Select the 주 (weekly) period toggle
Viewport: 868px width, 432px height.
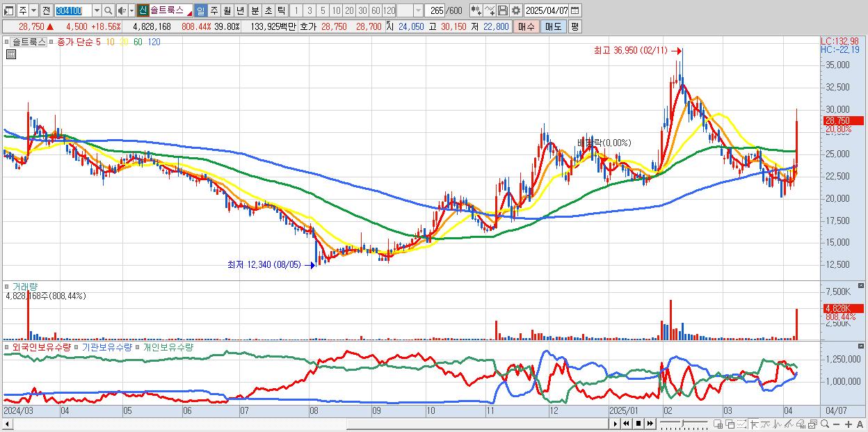click(x=214, y=10)
